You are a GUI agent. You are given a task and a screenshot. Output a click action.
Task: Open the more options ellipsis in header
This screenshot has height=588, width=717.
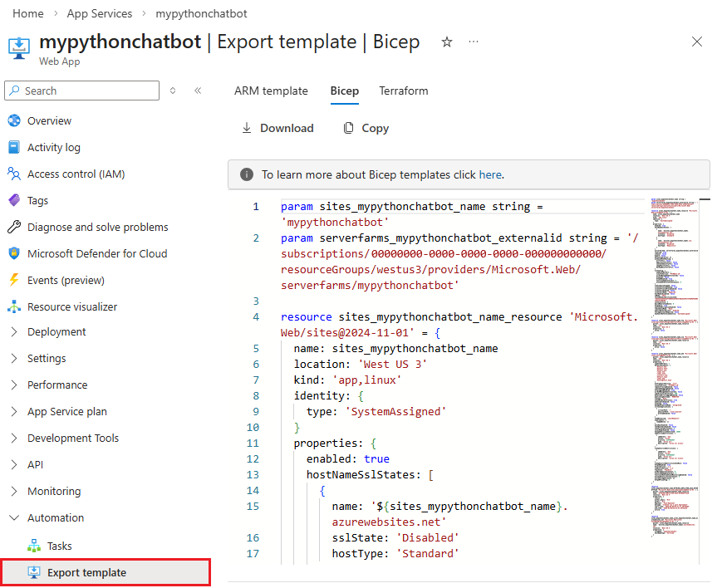coord(474,42)
